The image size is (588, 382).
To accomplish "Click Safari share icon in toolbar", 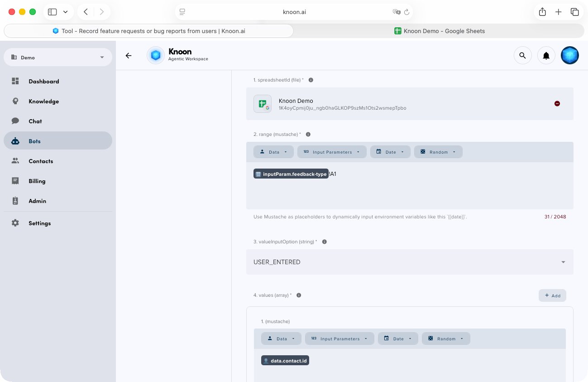I will tap(542, 12).
